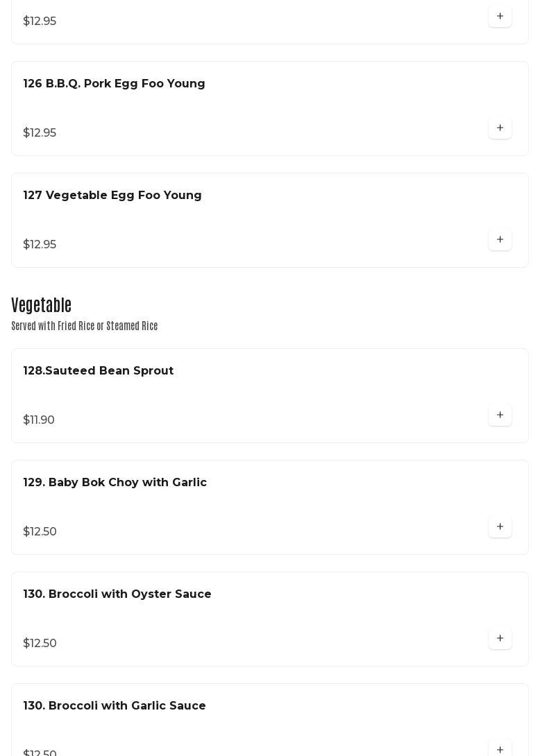Click $12.95 price of Vegetable Egg Foo Young

pyautogui.click(x=40, y=245)
